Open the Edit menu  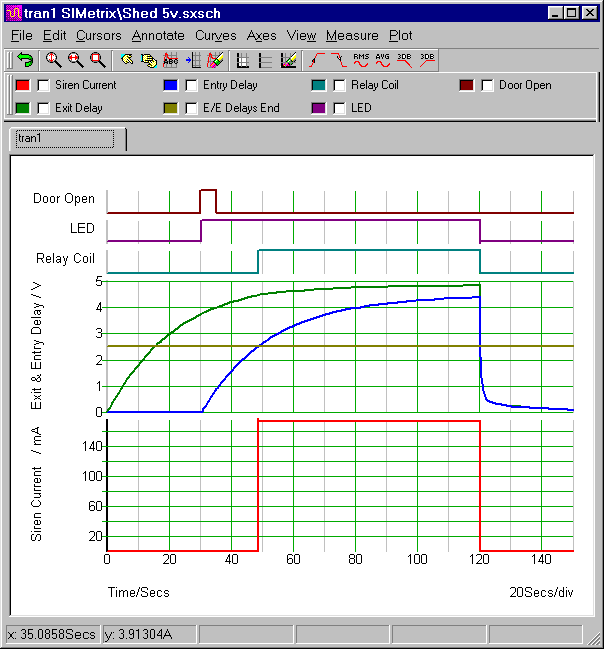click(x=54, y=36)
